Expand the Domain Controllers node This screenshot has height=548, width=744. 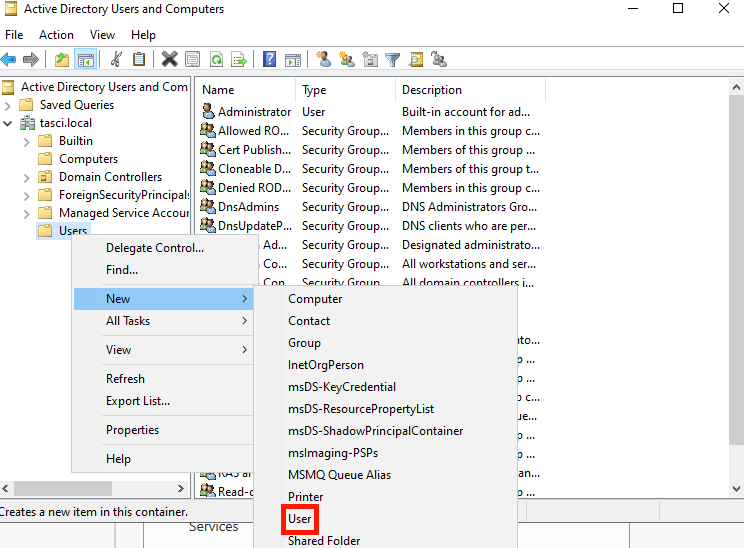tap(27, 177)
